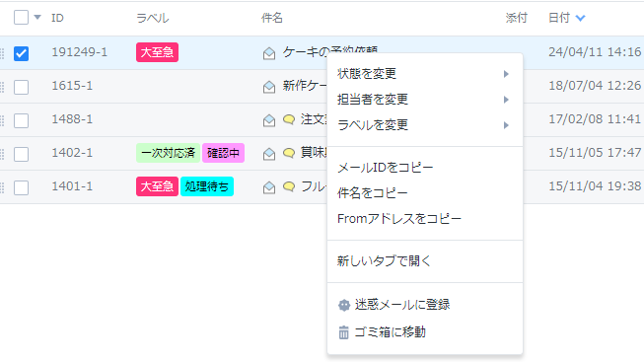Click the drag handle of row 1401-1
Screen dimensions: 644x362
2,187
